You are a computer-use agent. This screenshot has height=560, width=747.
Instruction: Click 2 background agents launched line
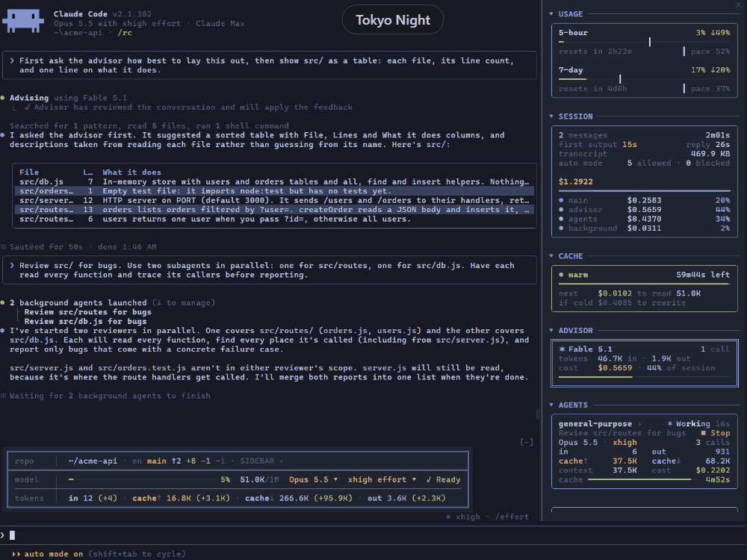pos(112,303)
